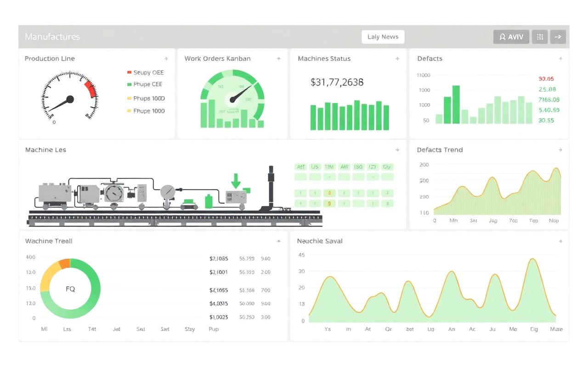Click the plus icon on Wachine Treall panel
This screenshot has width=588, height=368.
(278, 241)
